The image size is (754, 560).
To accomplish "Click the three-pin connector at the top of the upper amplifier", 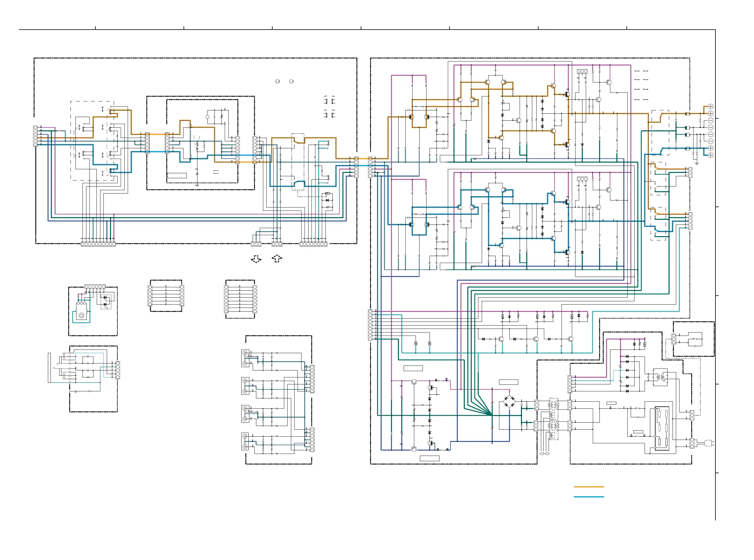I will (582, 71).
